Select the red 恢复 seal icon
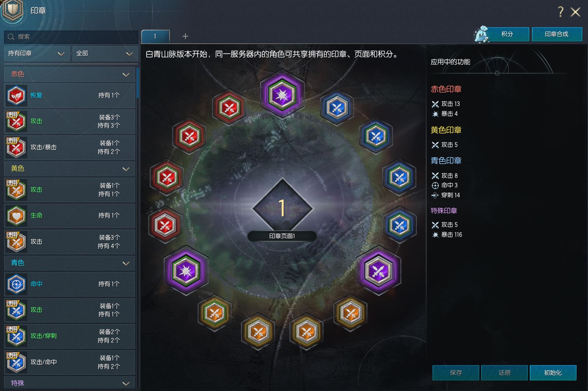The height and width of the screenshot is (391, 588). pyautogui.click(x=16, y=95)
